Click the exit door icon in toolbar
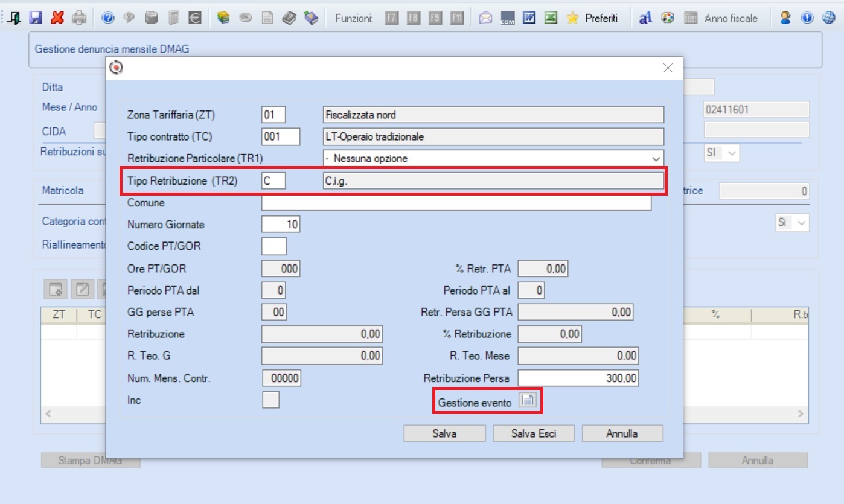Screen dimensions: 844x504 (14, 18)
